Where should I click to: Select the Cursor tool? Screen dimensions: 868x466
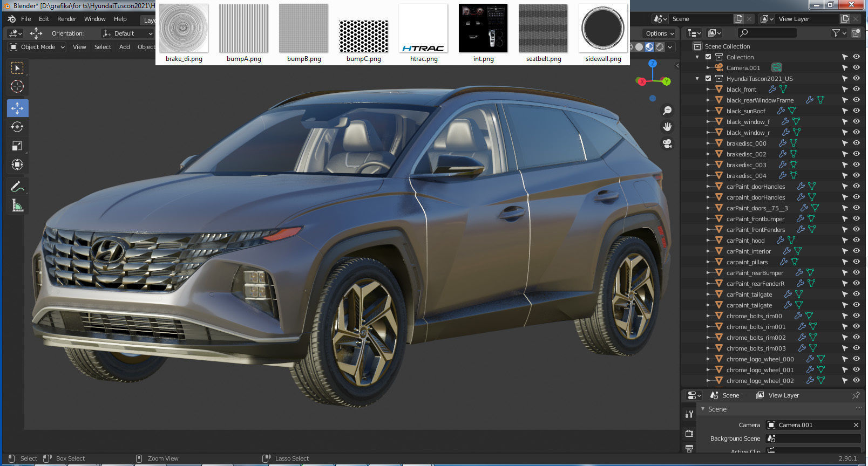click(17, 87)
